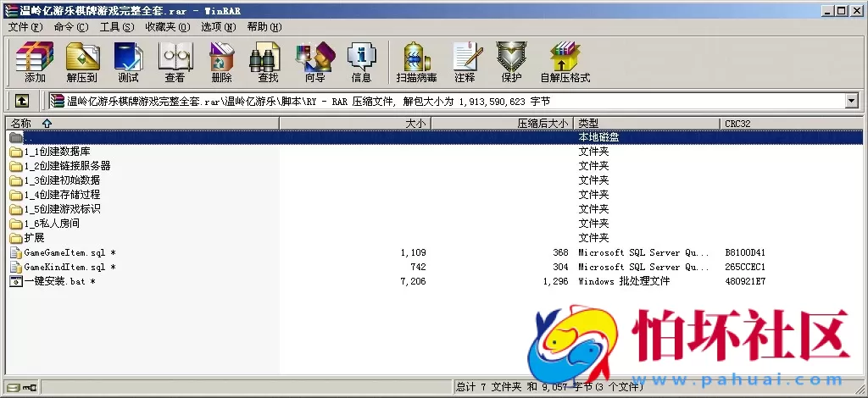Image resolution: width=868 pixels, height=398 pixels.
Task: Go up one level with arrow button
Action: coord(21,101)
